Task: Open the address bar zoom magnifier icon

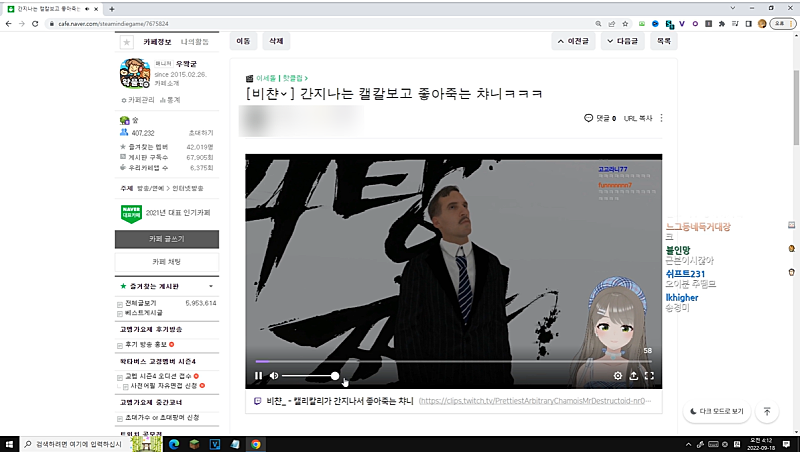Action: (598, 23)
